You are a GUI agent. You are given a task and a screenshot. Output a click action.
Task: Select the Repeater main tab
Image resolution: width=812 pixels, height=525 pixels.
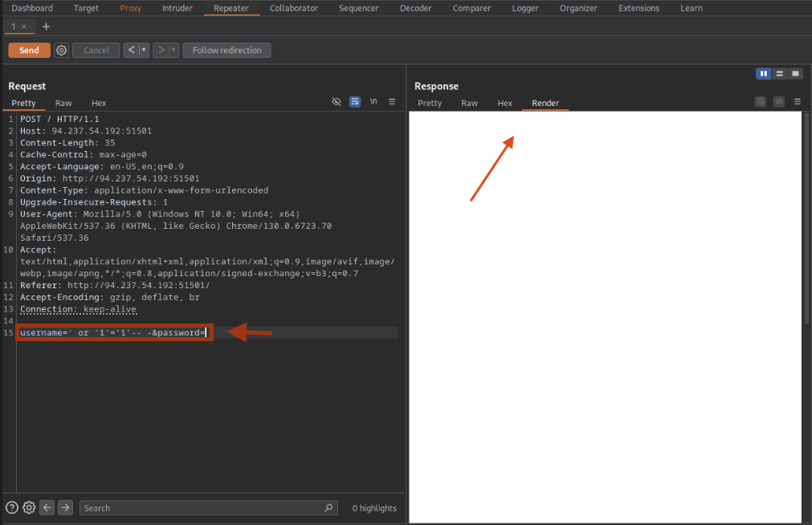(x=231, y=8)
